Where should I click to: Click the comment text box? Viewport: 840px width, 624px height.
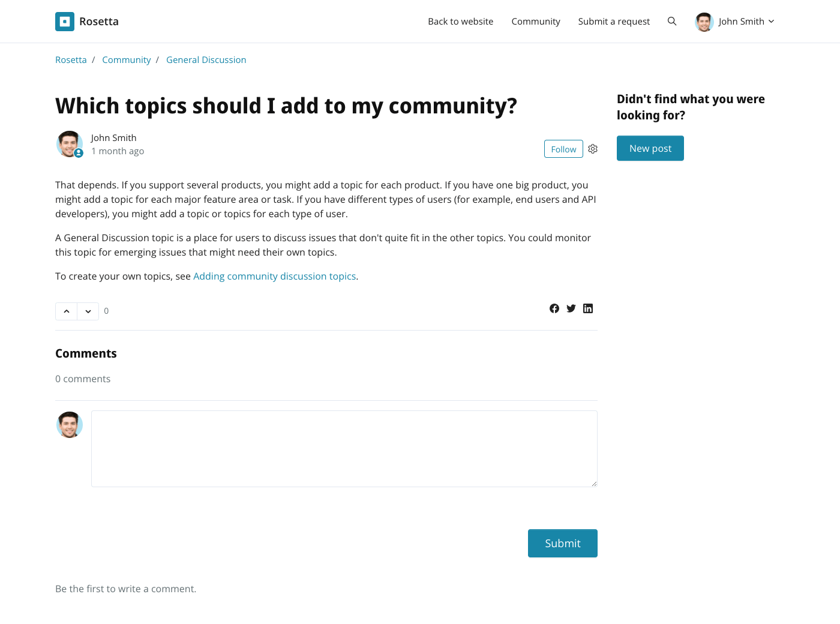coord(344,449)
